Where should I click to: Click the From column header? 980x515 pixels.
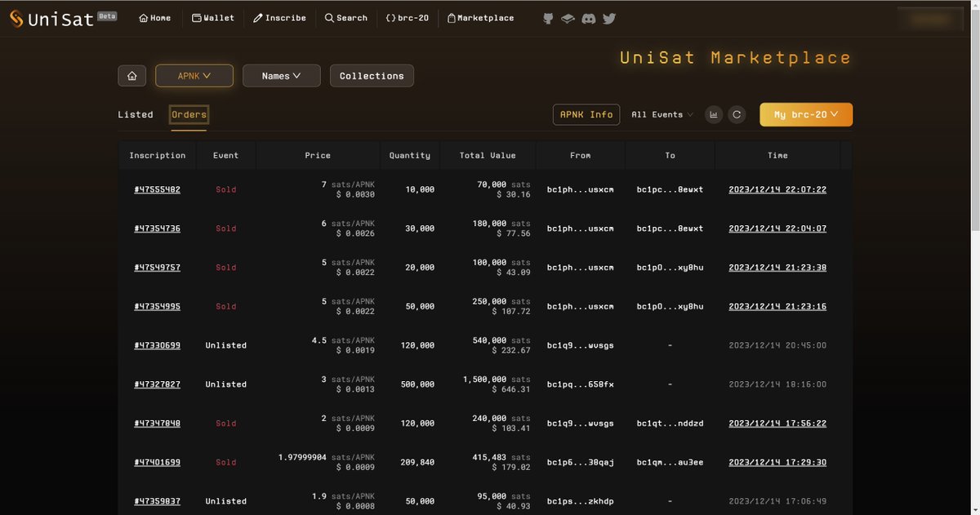(x=581, y=155)
